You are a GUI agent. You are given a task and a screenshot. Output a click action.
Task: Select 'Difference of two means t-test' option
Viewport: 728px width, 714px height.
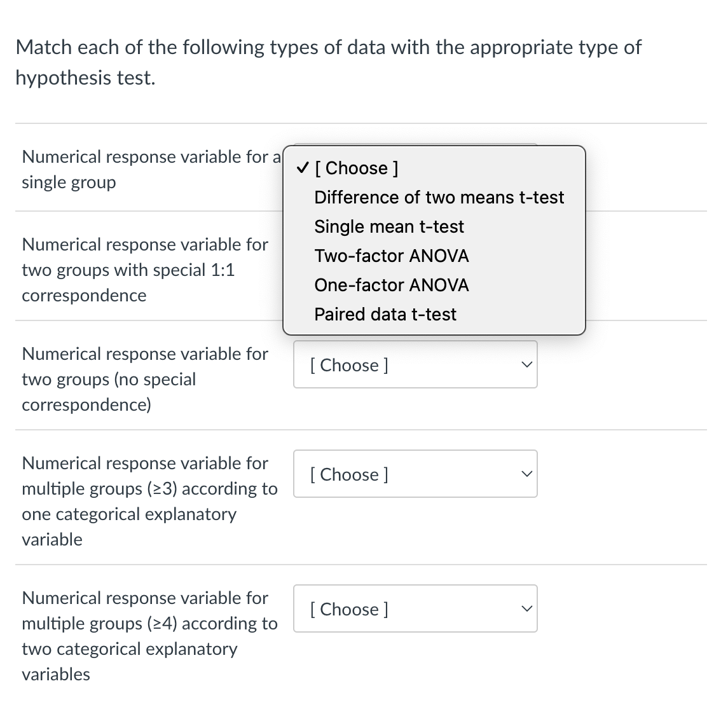pyautogui.click(x=439, y=197)
